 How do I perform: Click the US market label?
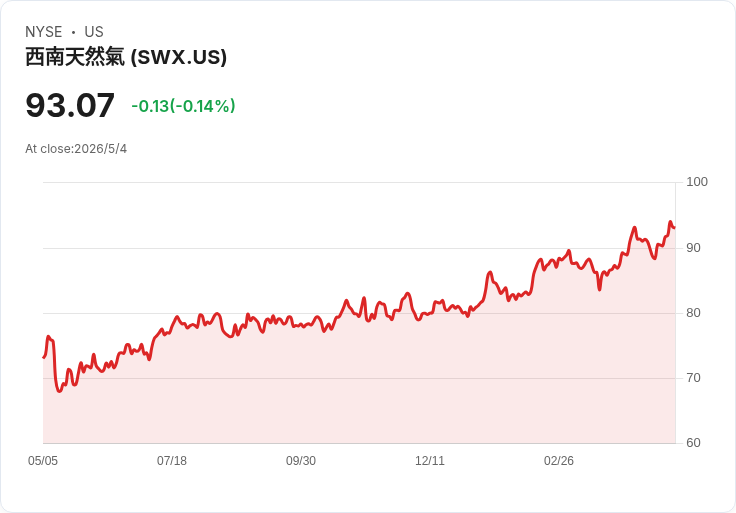[x=94, y=32]
